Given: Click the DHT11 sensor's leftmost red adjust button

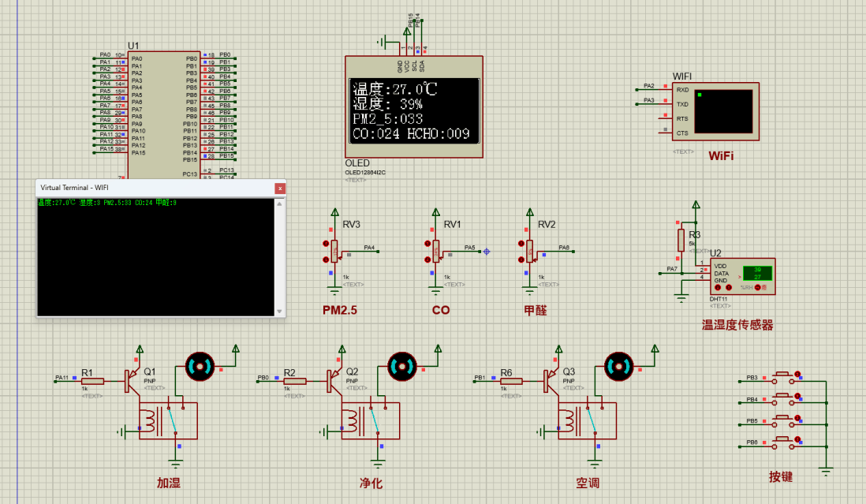Looking at the screenshot, I should click(718, 288).
